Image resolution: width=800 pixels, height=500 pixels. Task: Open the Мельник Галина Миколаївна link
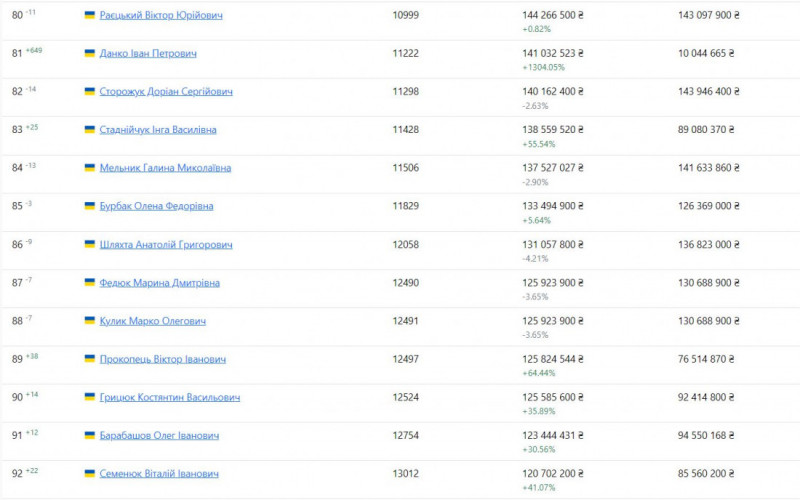tap(165, 168)
